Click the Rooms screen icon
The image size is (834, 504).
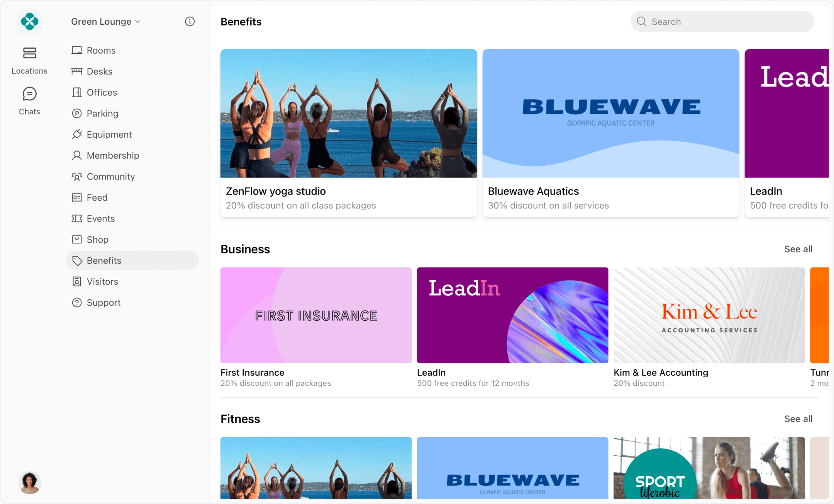coord(77,50)
